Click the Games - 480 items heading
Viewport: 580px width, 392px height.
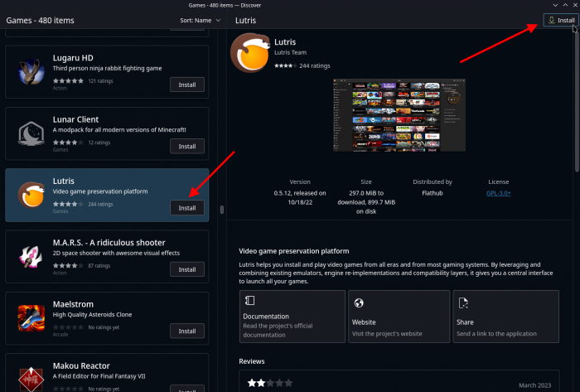click(x=40, y=21)
